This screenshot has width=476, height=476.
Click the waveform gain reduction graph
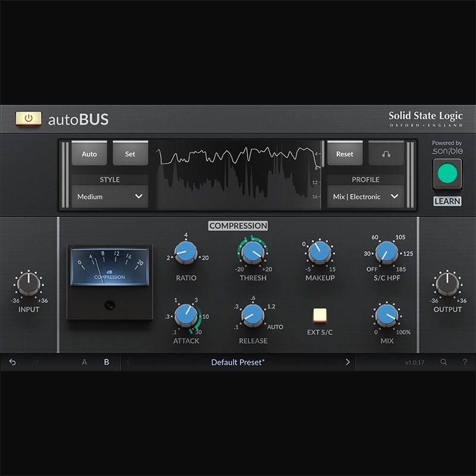click(239, 174)
